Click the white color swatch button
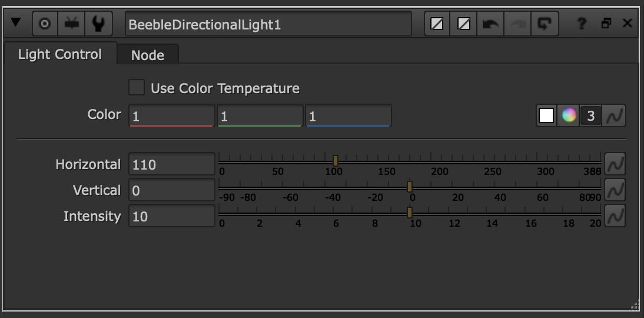644x318 pixels. click(x=546, y=116)
